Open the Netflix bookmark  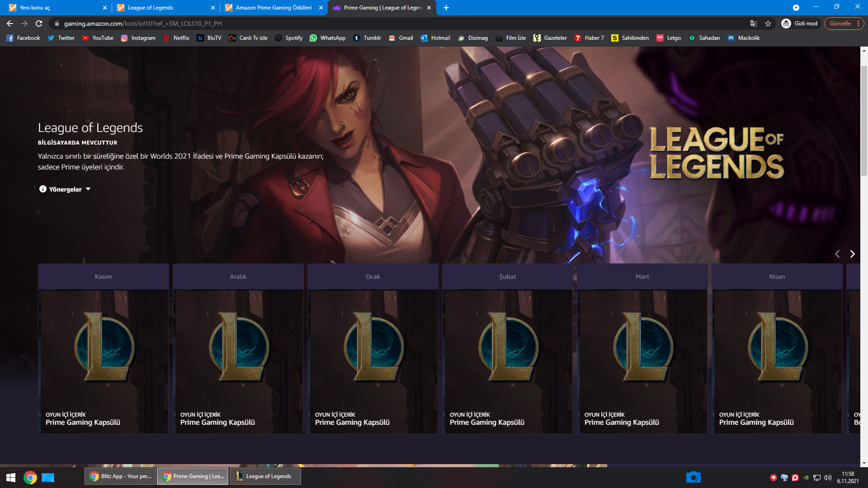176,38
